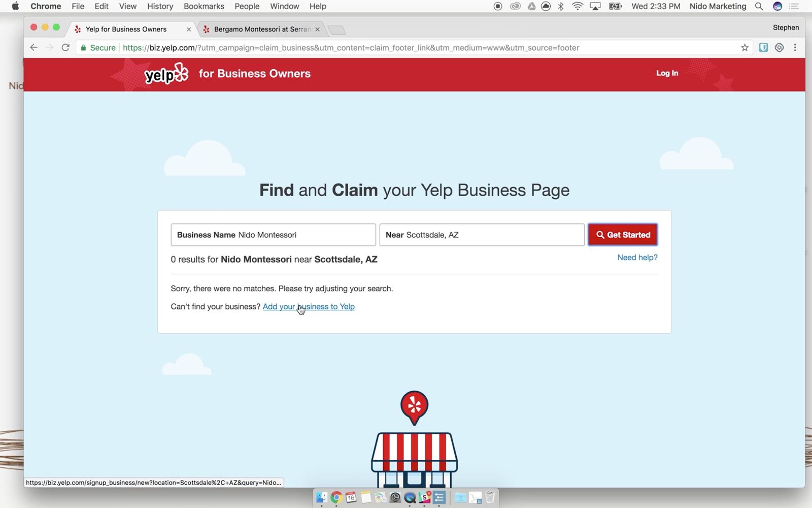Open the Bookmarks menu
This screenshot has width=812, height=508.
tap(204, 6)
